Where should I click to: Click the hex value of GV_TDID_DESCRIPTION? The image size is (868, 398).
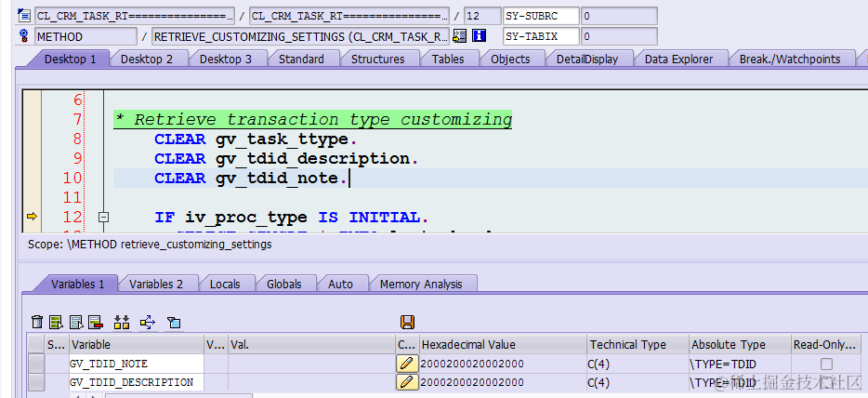click(472, 382)
